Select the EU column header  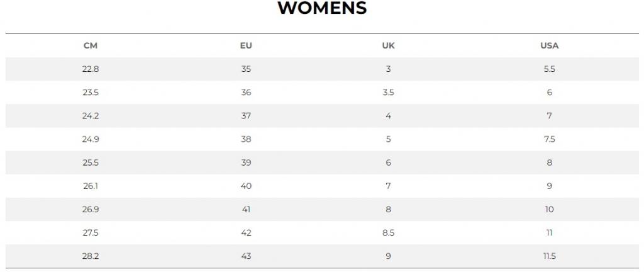click(246, 45)
